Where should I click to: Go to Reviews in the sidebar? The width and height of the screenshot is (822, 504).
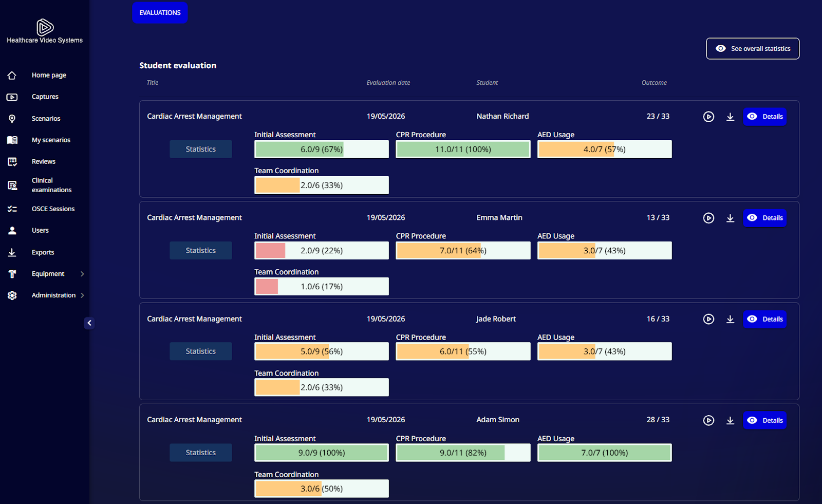pos(44,162)
